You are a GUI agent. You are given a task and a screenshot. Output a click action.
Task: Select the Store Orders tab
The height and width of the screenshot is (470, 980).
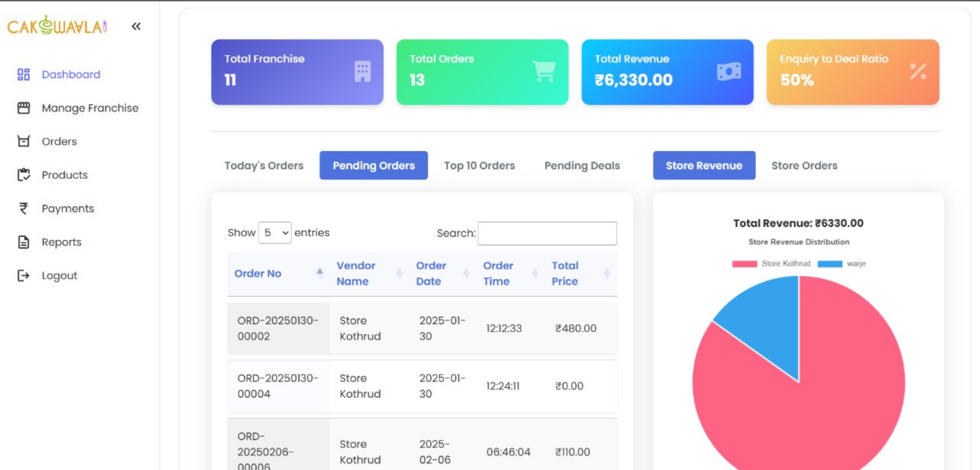pyautogui.click(x=804, y=166)
